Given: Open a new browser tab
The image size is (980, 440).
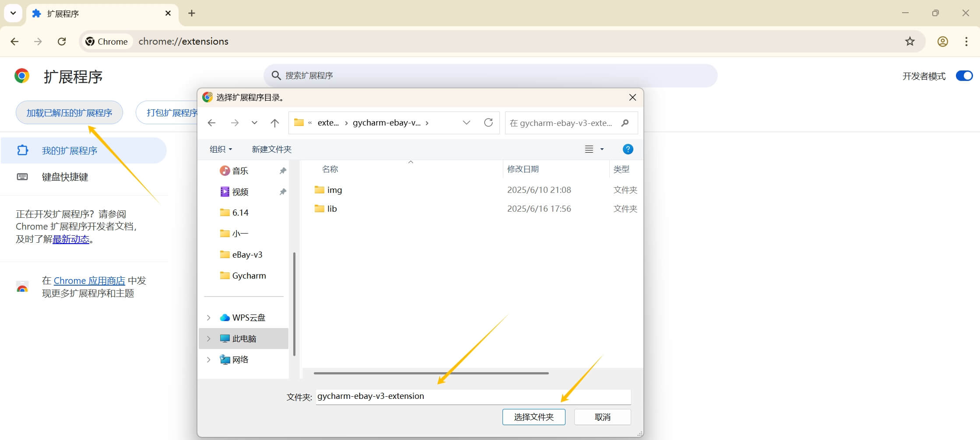Looking at the screenshot, I should point(192,13).
